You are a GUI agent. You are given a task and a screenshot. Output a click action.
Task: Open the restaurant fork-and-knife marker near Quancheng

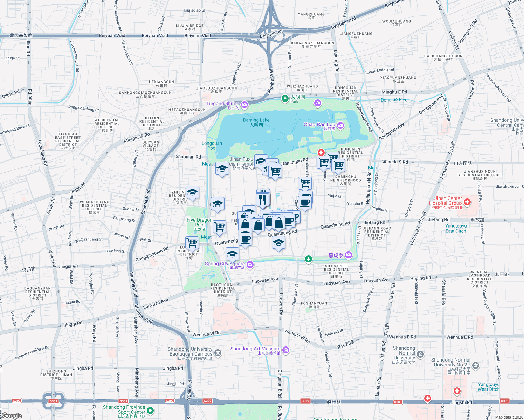click(262, 199)
